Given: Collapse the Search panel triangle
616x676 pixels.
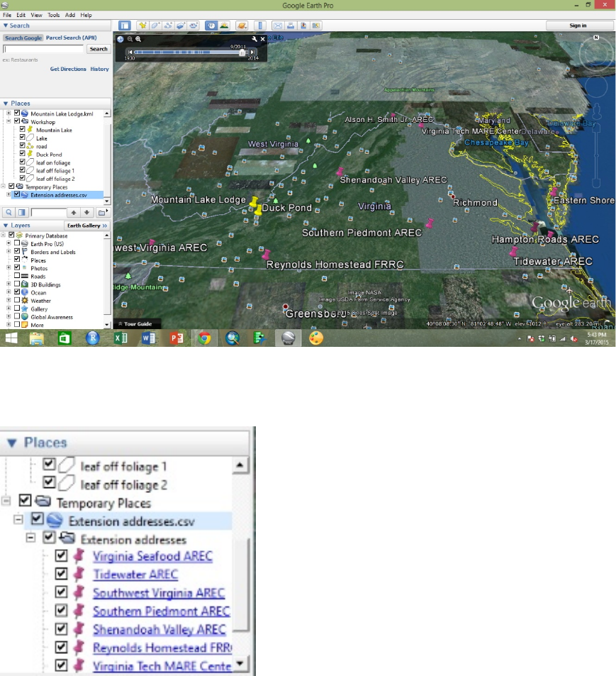Looking at the screenshot, I should pos(6,26).
